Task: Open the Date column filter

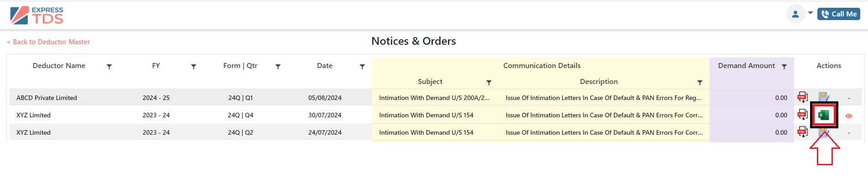Action: coord(362,67)
